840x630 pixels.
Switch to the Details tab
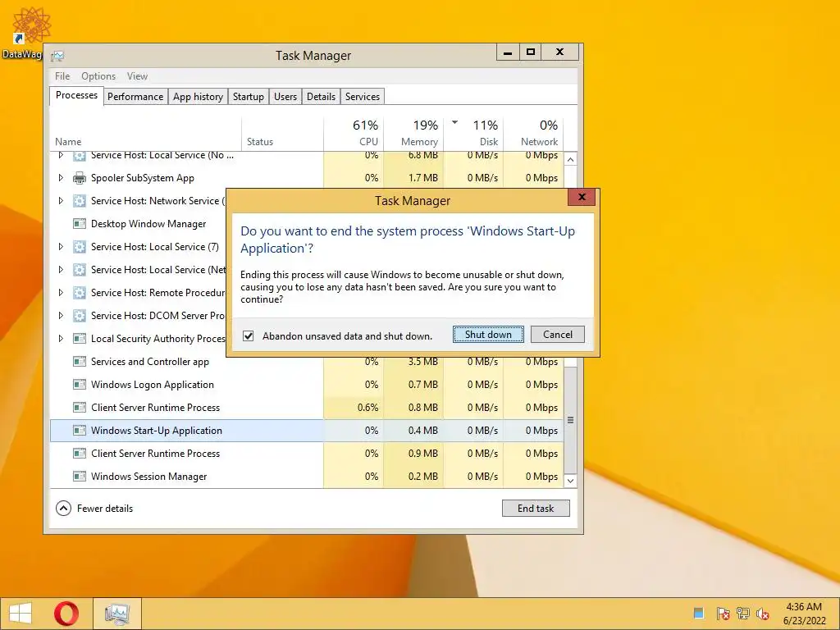(x=321, y=97)
